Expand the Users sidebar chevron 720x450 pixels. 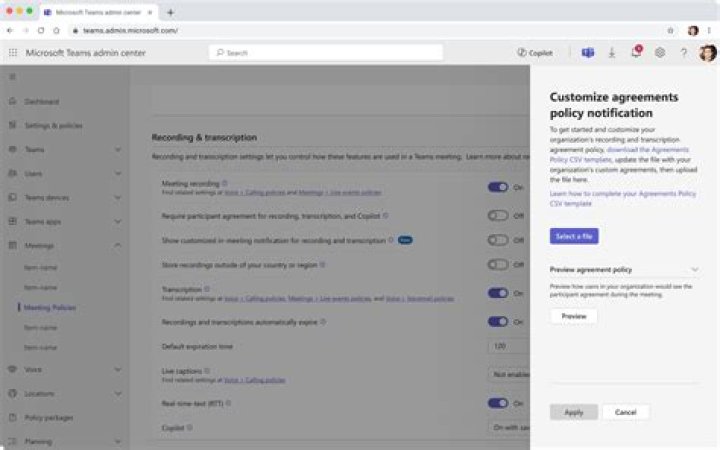118,173
